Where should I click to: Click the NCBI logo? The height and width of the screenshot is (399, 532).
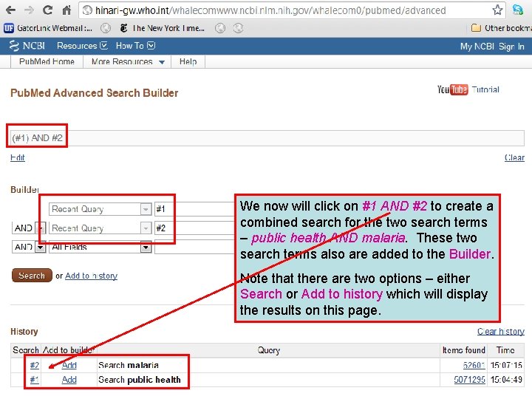point(27,46)
